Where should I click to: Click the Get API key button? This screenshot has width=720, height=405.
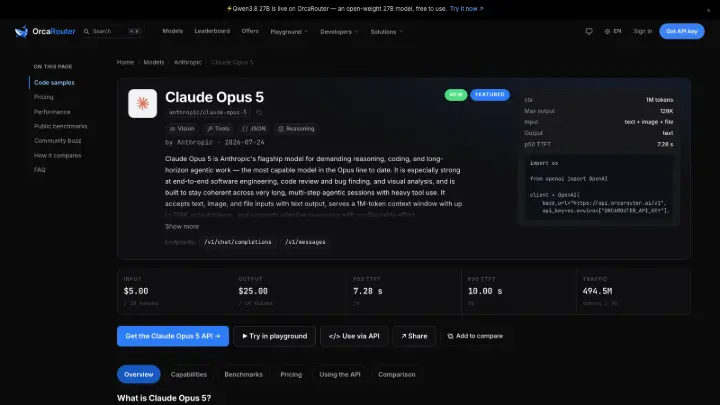coord(681,31)
